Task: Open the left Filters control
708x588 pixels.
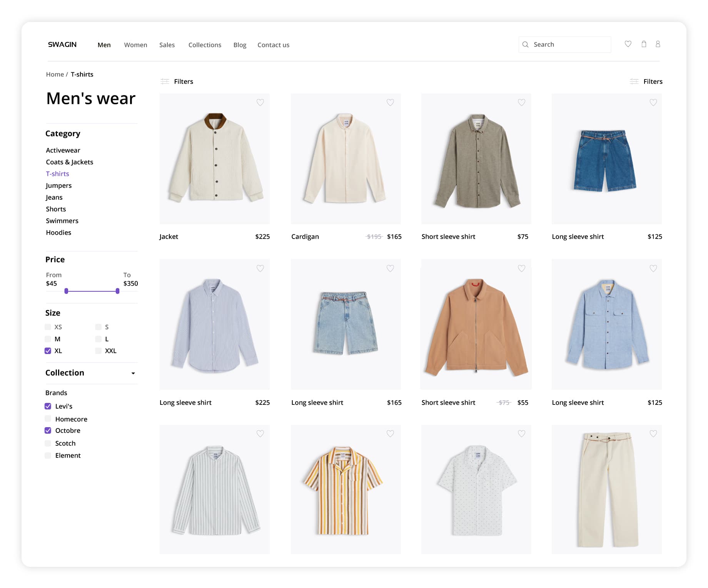Action: [x=177, y=82]
